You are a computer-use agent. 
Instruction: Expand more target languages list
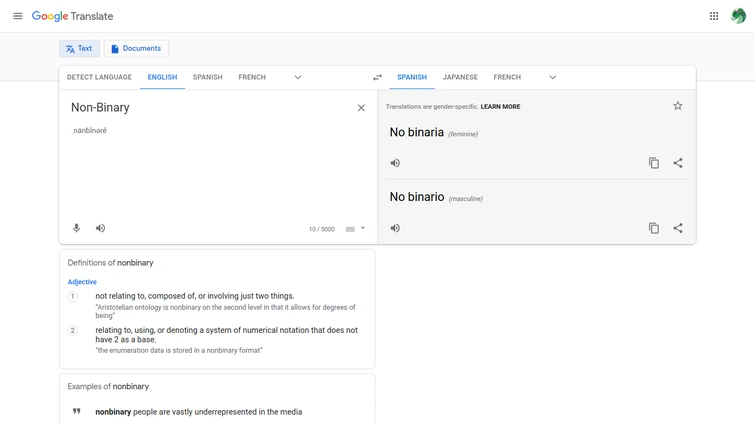click(x=552, y=77)
